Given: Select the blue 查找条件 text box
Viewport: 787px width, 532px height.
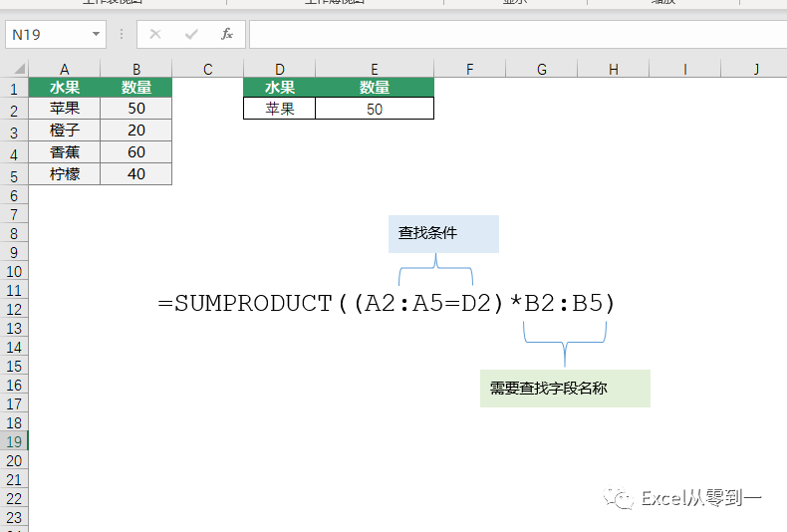Looking at the screenshot, I should [x=443, y=234].
